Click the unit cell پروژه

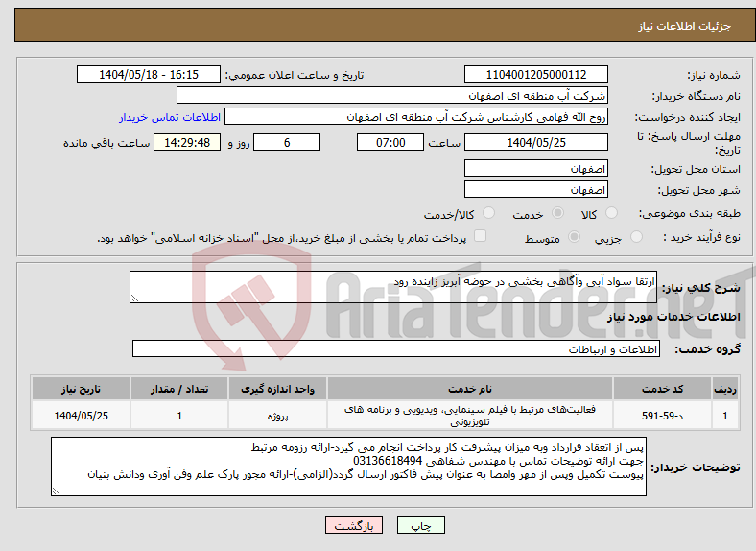pyautogui.click(x=277, y=416)
